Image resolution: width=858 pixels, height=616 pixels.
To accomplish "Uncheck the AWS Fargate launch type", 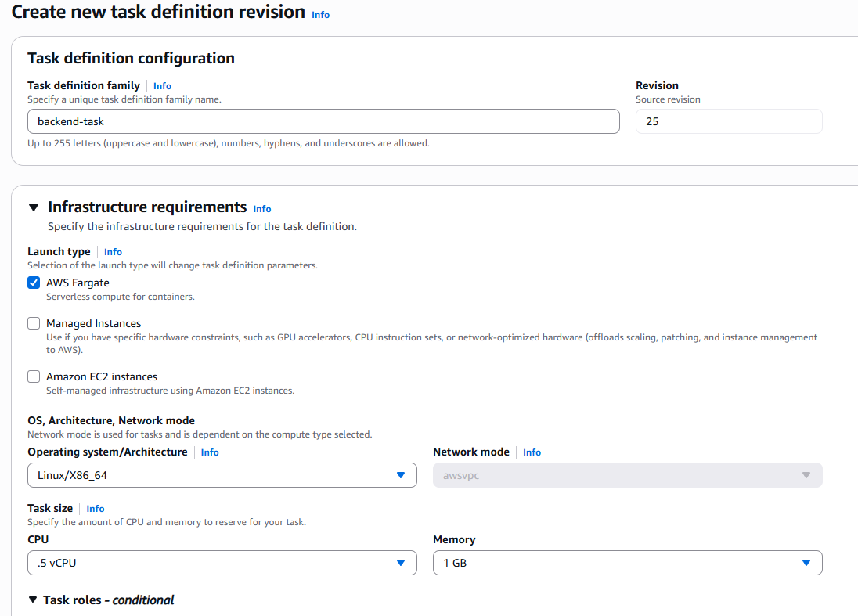I will [x=33, y=283].
